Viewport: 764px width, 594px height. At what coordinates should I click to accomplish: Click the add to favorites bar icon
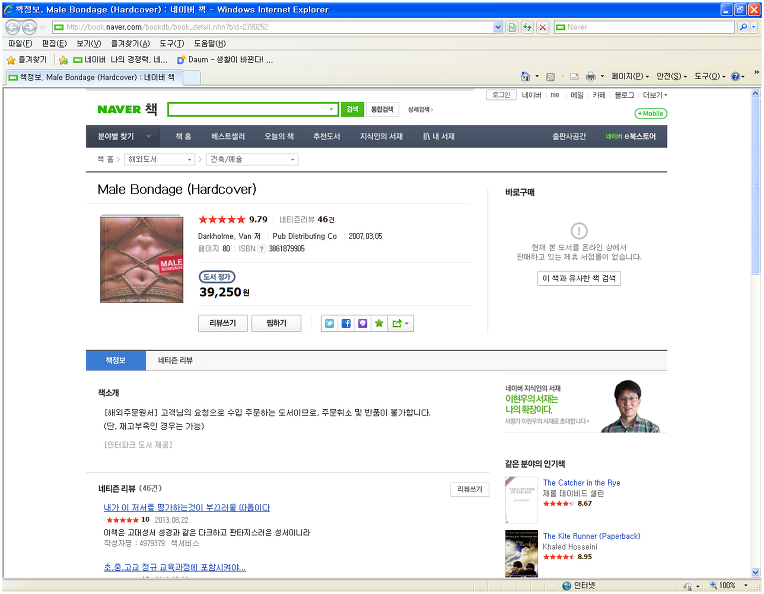click(63, 60)
